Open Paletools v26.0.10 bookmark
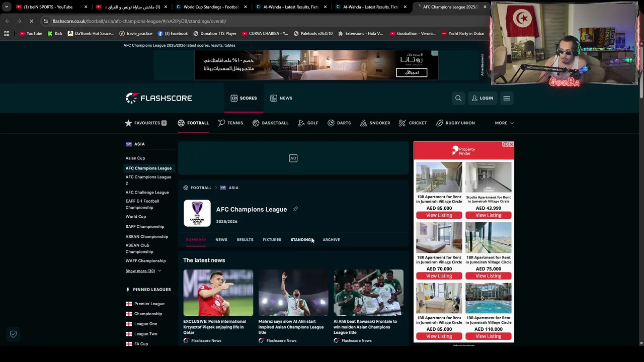This screenshot has width=644, height=362. click(313, 34)
